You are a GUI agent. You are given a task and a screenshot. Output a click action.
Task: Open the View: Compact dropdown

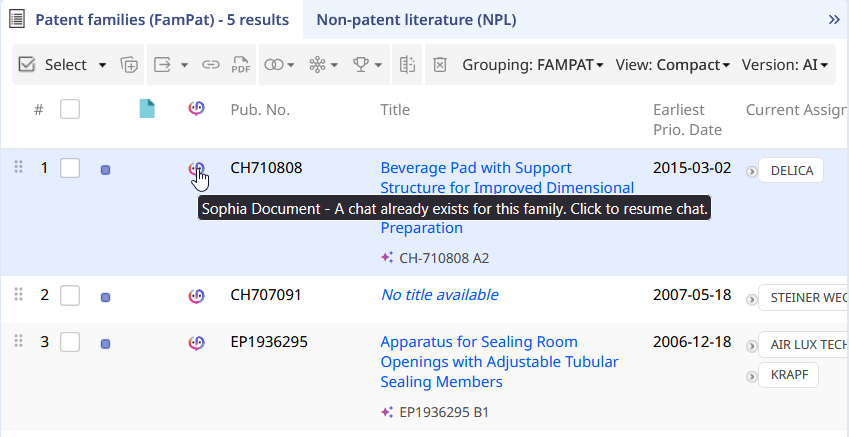[x=672, y=65]
